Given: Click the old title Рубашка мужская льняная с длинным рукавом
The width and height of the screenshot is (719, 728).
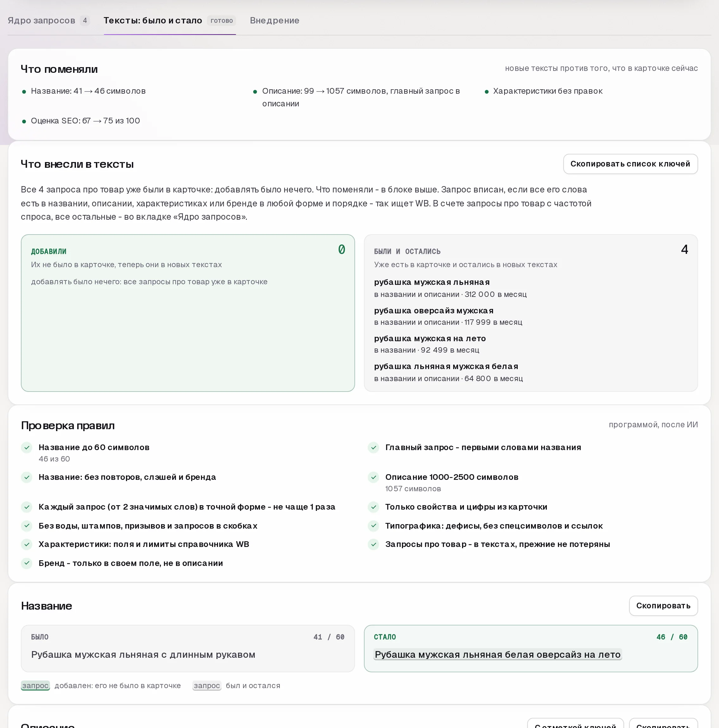Looking at the screenshot, I should [143, 655].
